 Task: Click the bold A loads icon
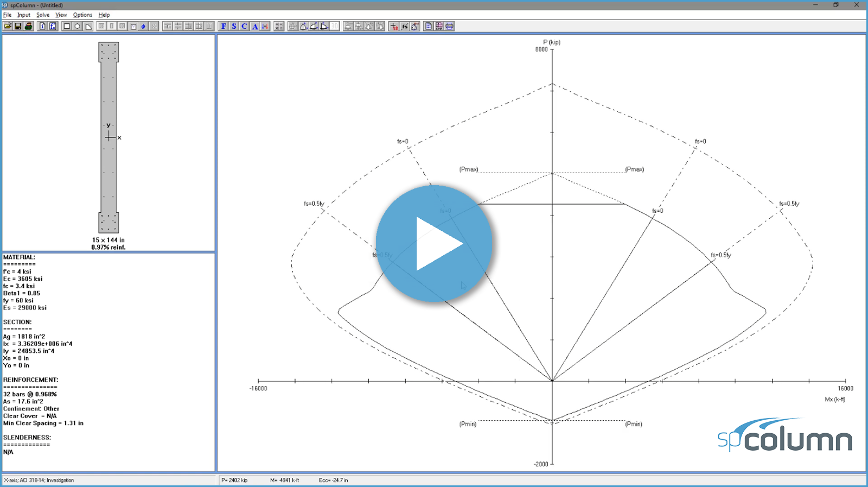pos(254,26)
